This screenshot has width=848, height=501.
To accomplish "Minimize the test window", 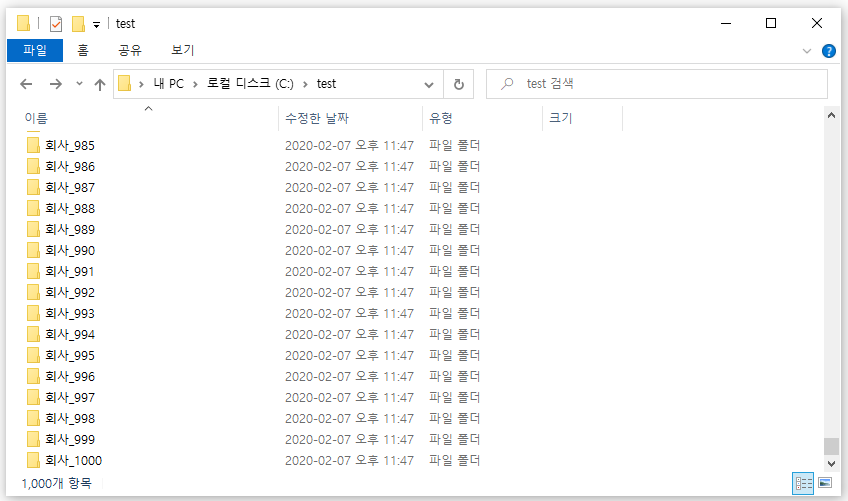I will [x=726, y=23].
